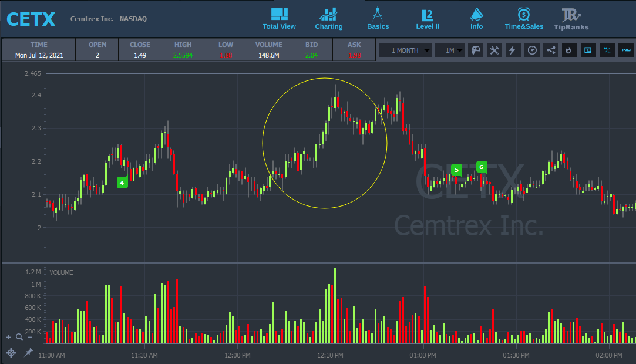Click the VOLUME value 148.6M
This screenshot has height=364, width=636.
click(268, 55)
